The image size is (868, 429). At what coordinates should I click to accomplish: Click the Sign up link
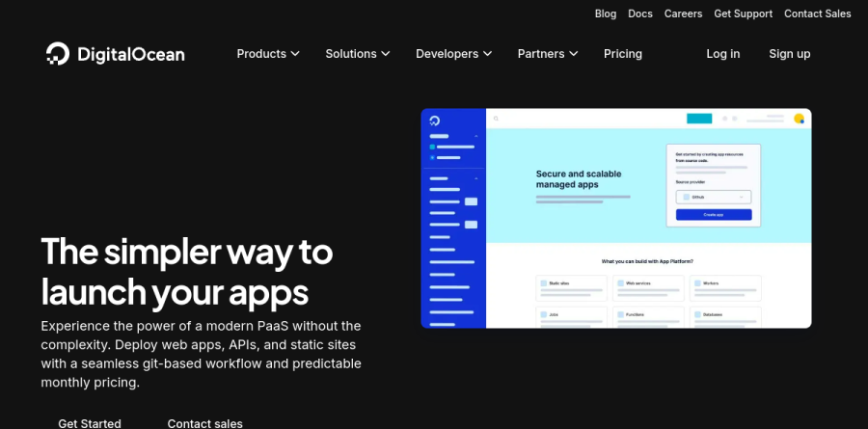[789, 54]
